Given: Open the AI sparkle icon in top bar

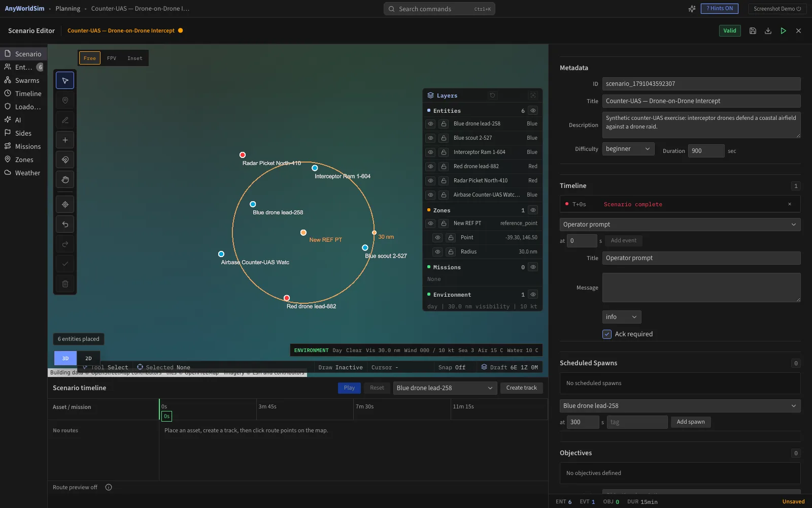Looking at the screenshot, I should pyautogui.click(x=692, y=9).
